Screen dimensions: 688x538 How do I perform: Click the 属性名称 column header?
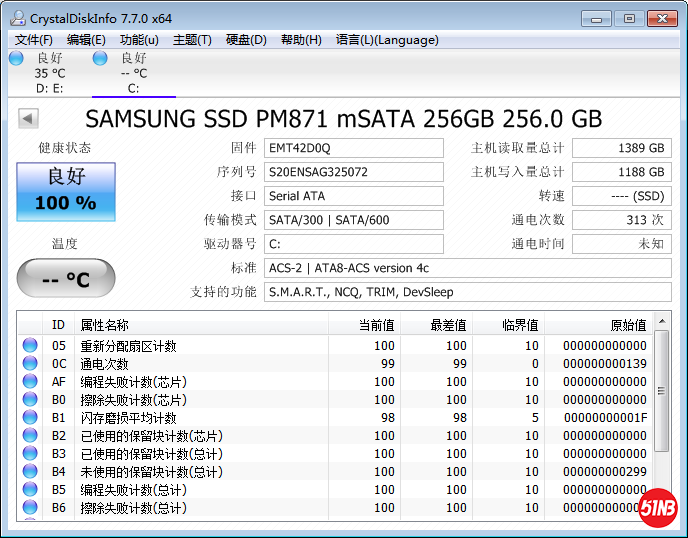105,325
